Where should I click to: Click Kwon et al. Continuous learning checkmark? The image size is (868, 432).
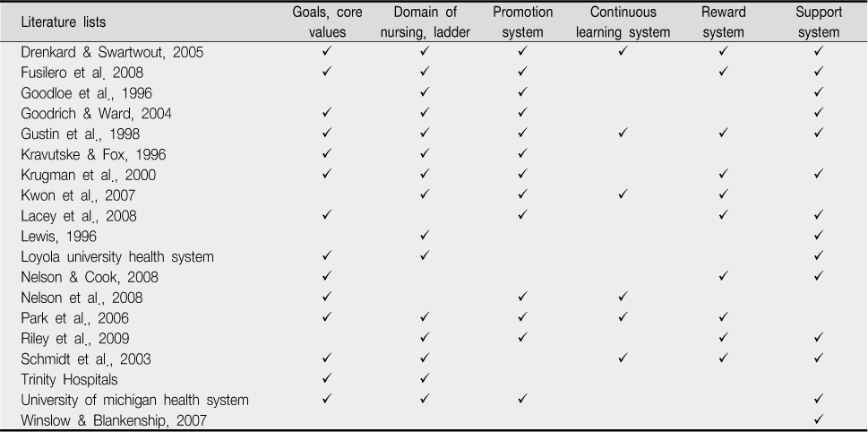click(x=623, y=194)
